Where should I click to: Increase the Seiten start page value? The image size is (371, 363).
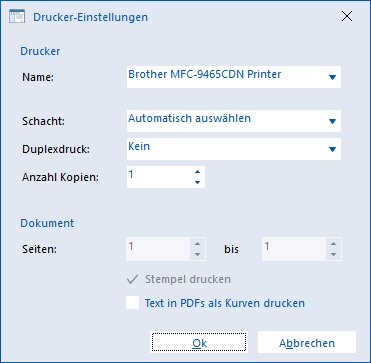coord(198,244)
